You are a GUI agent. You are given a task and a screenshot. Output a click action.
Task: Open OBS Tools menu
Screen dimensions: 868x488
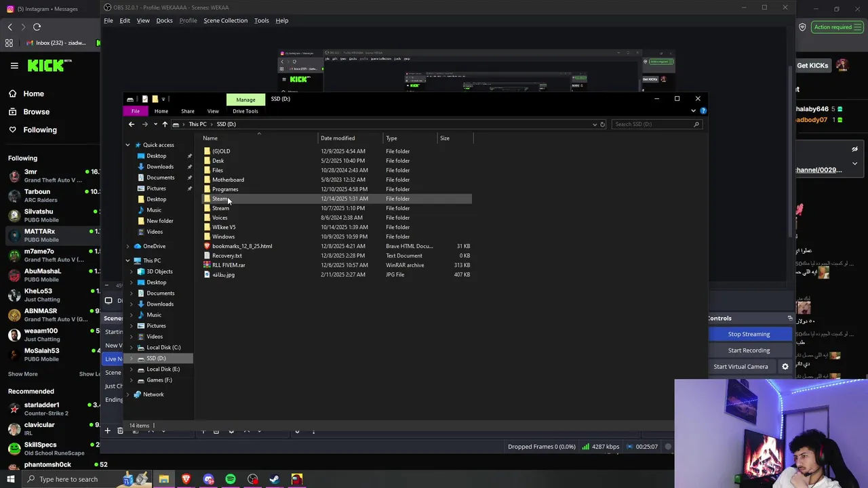261,20
